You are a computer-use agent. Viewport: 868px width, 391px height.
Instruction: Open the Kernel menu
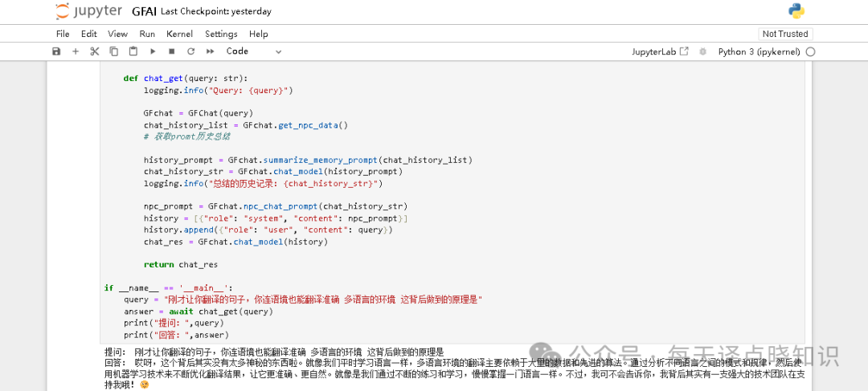tap(179, 34)
